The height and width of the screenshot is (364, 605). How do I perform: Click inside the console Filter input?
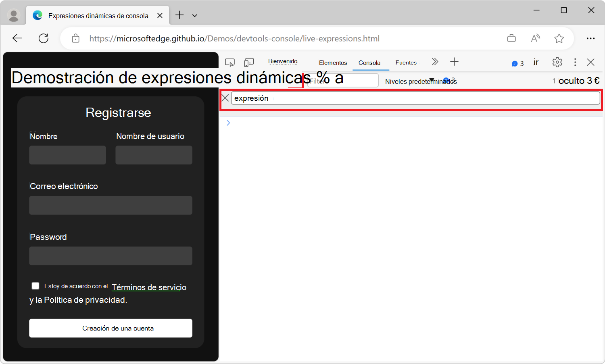click(x=342, y=80)
